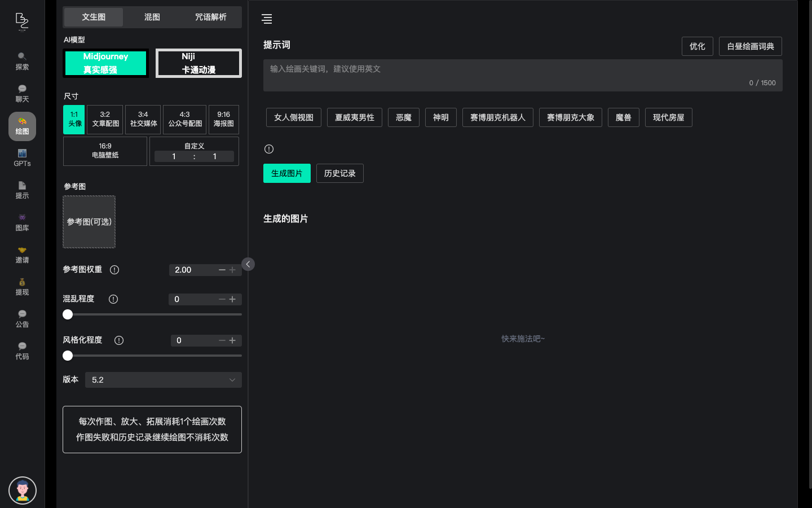Collapse the left settings panel with the chevron
Image resolution: width=812 pixels, height=508 pixels.
coord(248,264)
